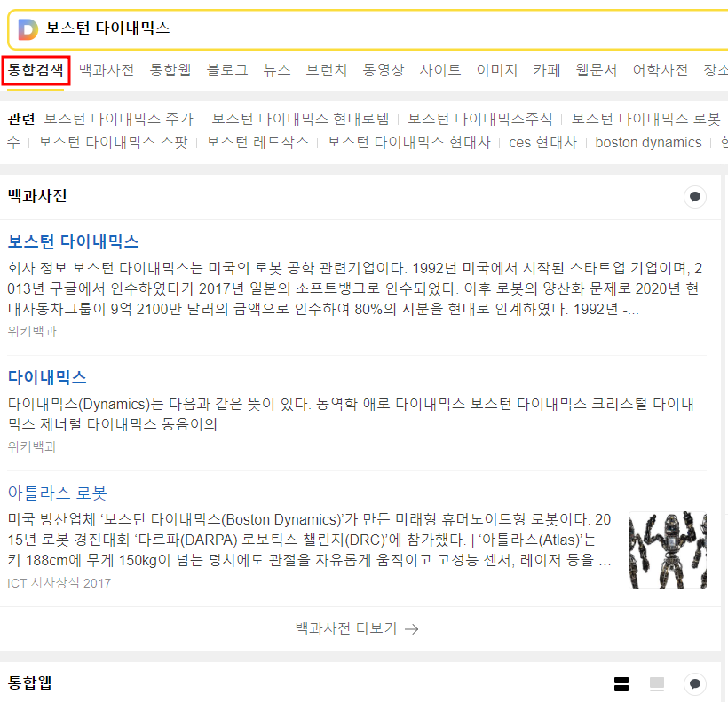Click the 회사 정보 description of 보스턴 다이내믹스
This screenshot has width=728, height=702.
355,288
